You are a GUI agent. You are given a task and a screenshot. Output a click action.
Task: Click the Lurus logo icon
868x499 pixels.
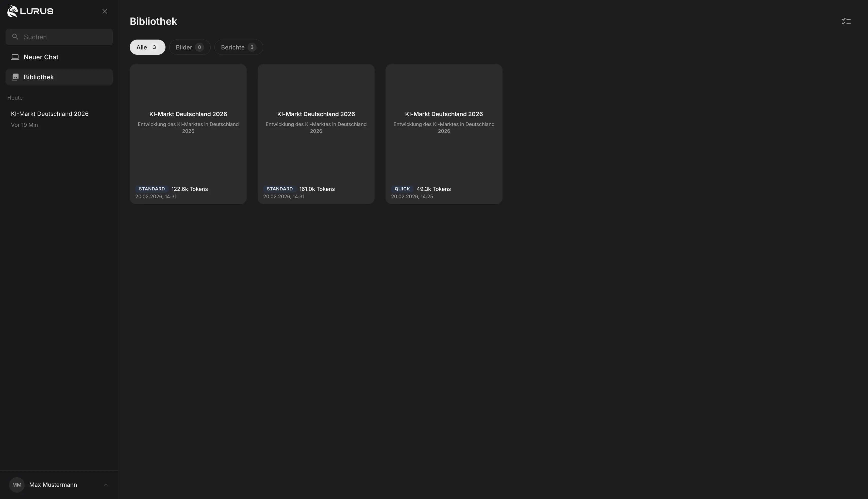click(x=13, y=11)
